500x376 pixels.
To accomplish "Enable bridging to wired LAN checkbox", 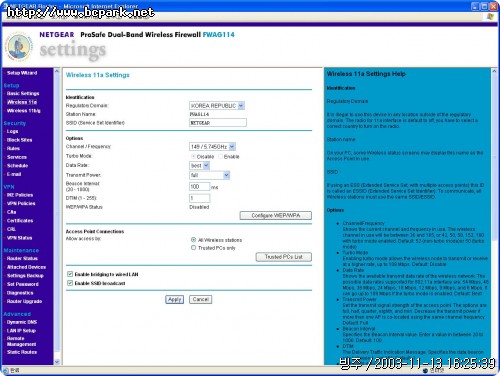I will click(70, 274).
